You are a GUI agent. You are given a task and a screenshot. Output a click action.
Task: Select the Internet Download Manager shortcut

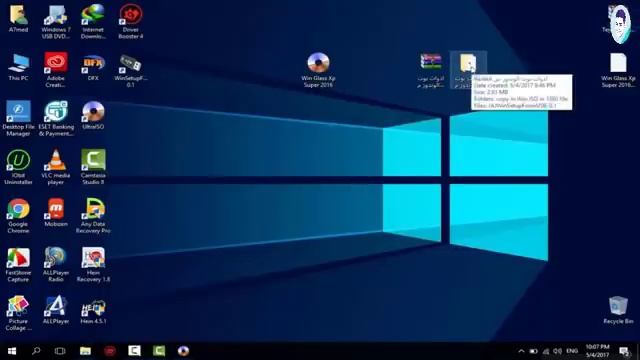(x=93, y=15)
